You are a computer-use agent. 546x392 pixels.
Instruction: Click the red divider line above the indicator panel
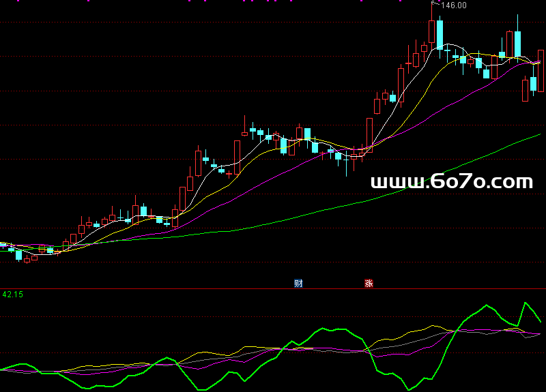(x=205, y=288)
